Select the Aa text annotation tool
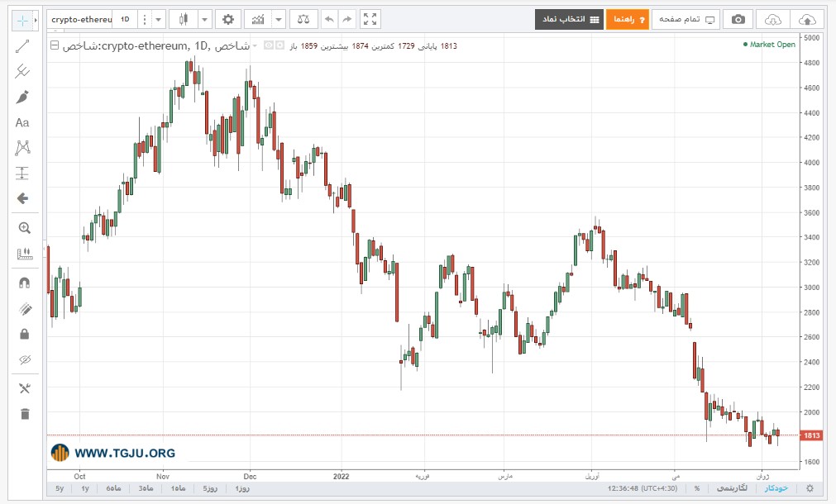 tap(21, 122)
